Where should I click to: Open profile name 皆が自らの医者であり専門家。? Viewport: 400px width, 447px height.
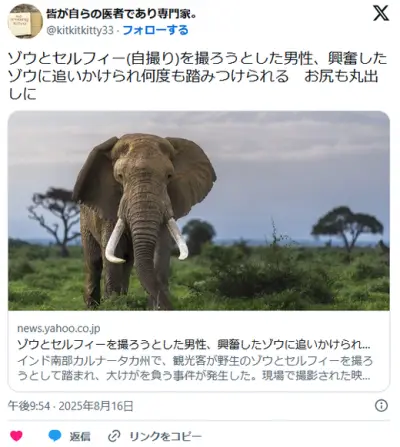(x=120, y=14)
